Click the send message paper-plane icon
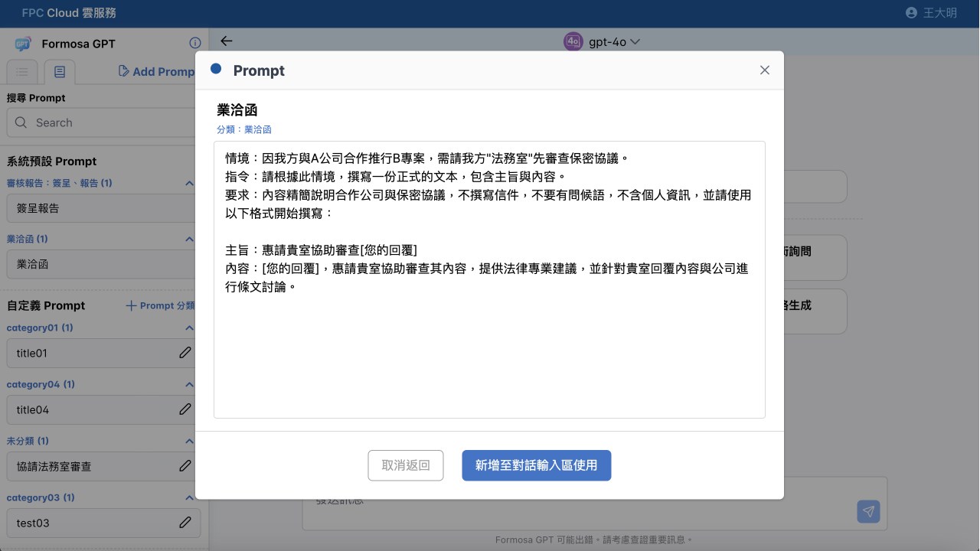Viewport: 980px width, 551px height. [x=868, y=511]
